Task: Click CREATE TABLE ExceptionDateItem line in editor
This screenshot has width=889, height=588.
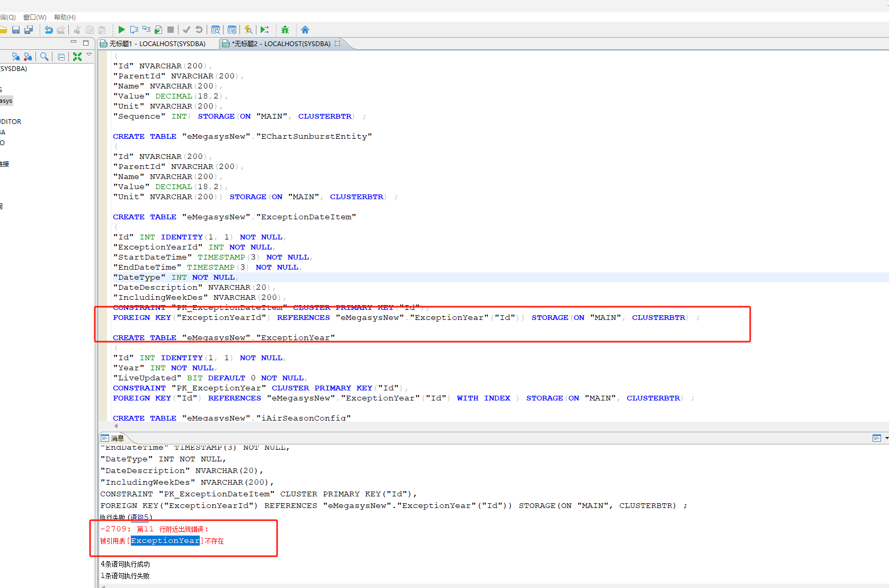Action: tap(235, 217)
